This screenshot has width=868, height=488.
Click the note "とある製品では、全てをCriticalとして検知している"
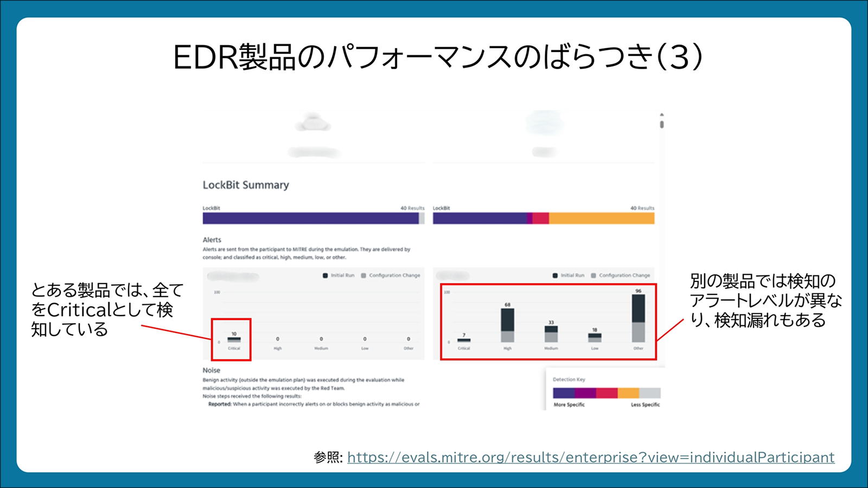point(107,310)
